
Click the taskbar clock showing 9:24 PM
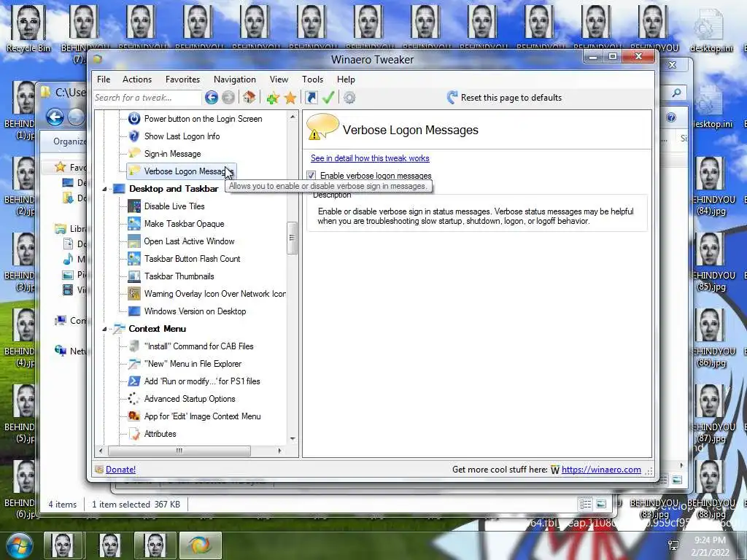(x=710, y=546)
